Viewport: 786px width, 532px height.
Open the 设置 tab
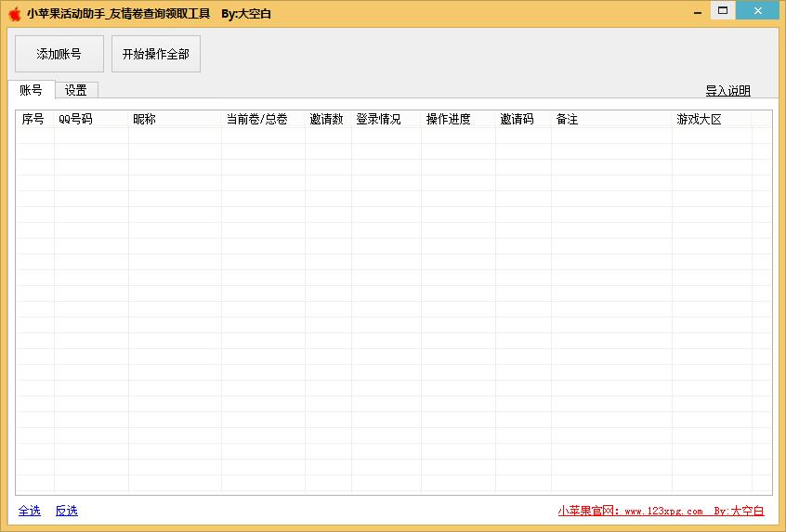tap(76, 91)
